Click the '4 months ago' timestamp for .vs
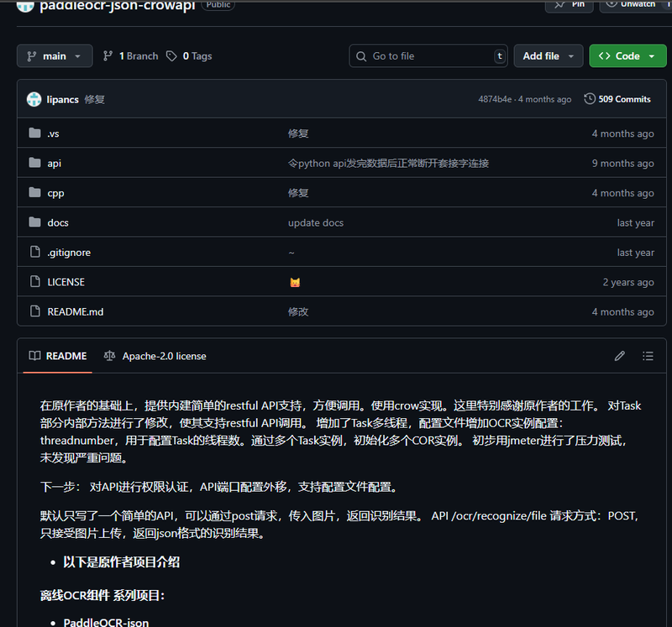 [623, 133]
